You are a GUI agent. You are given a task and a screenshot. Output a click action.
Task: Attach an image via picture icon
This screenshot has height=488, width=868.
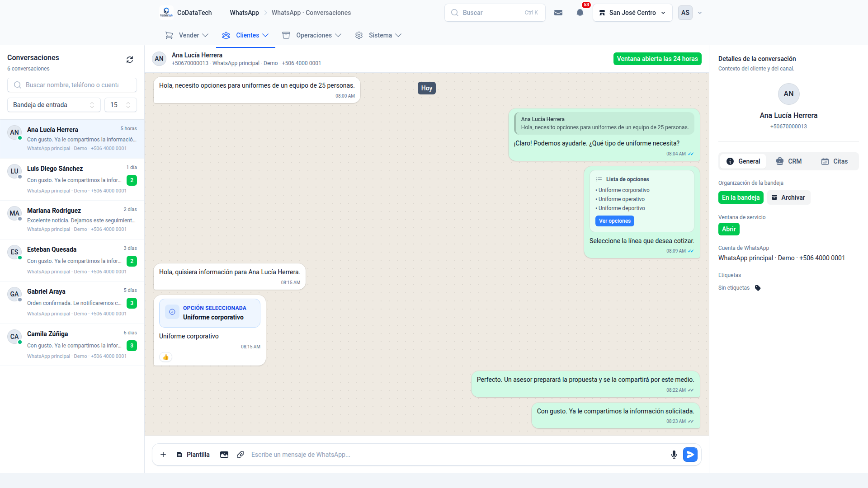click(x=224, y=455)
